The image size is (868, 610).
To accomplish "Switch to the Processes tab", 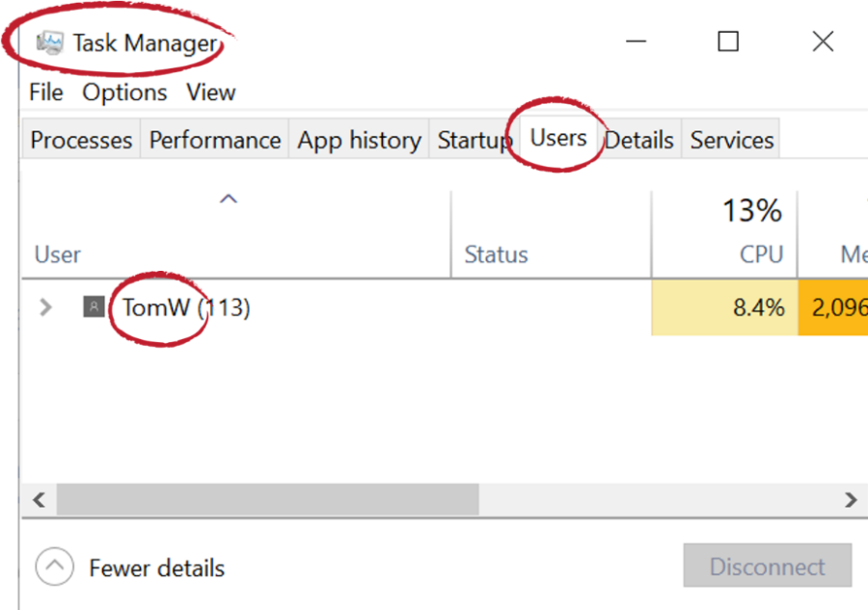I will 81,140.
